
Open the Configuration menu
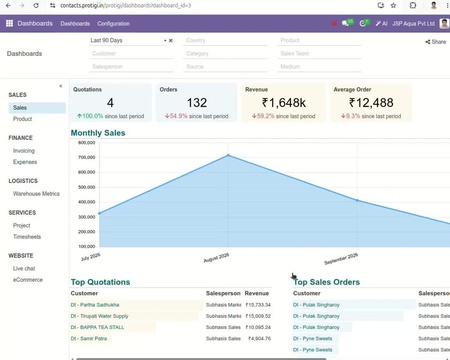point(113,24)
